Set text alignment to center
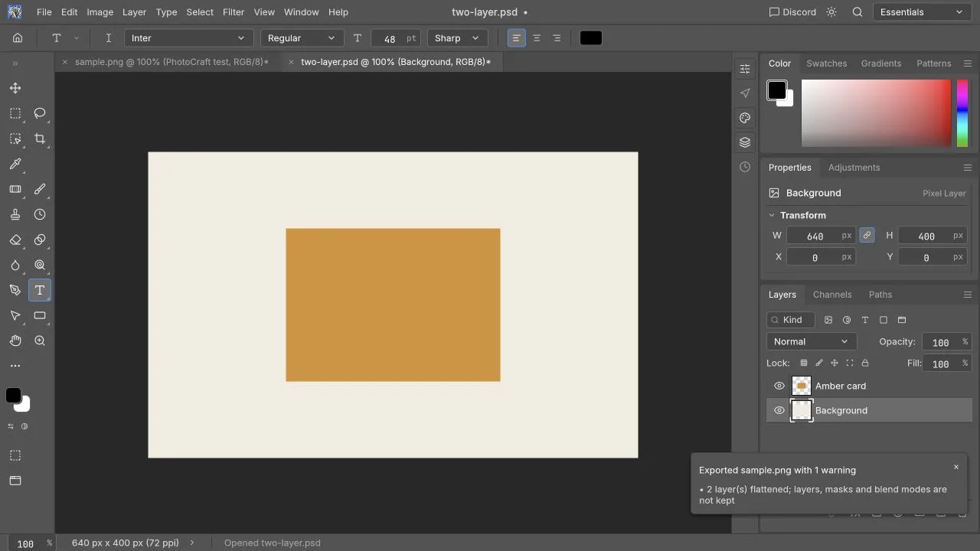This screenshot has width=980, height=551. (537, 38)
